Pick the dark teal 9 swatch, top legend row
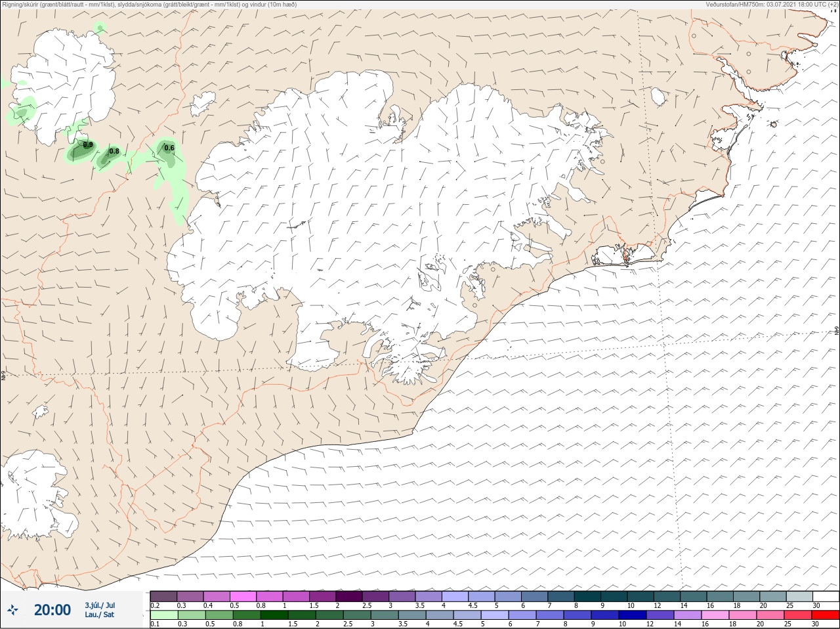840x629 pixels. tap(614, 596)
